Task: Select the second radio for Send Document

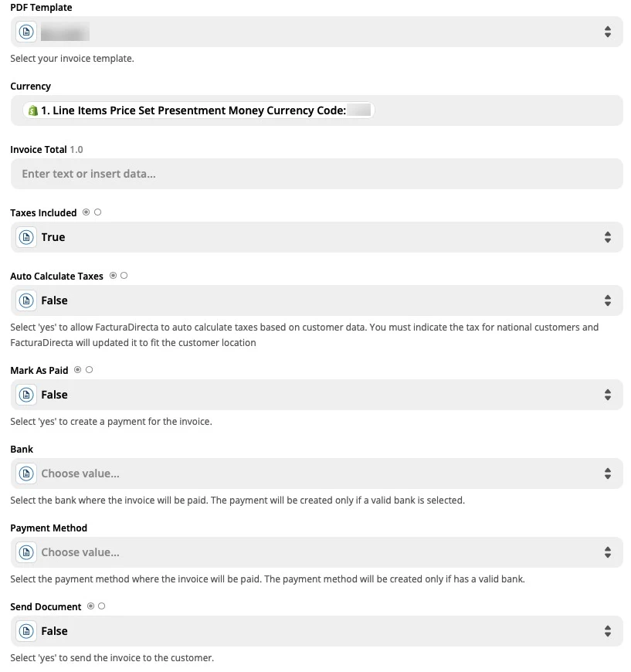Action: click(x=100, y=606)
